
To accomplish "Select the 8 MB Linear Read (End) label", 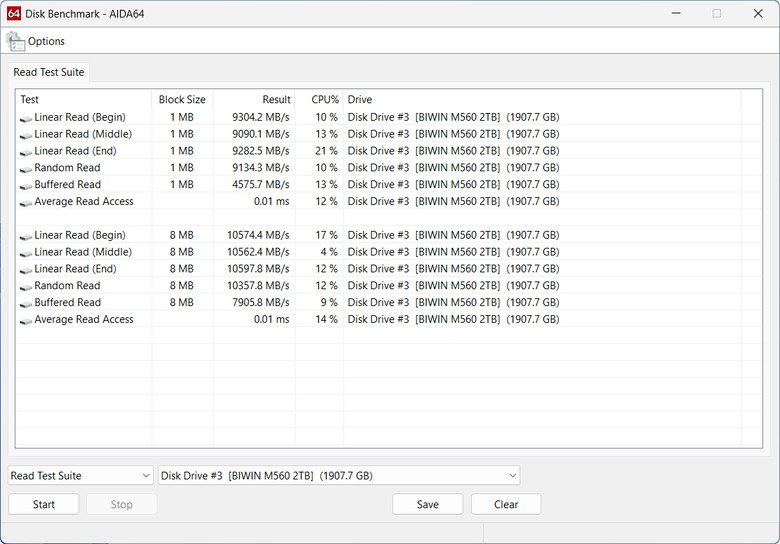I will coord(75,269).
